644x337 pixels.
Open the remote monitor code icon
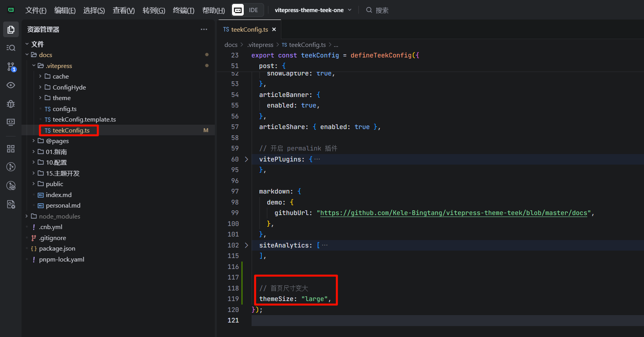point(11,122)
